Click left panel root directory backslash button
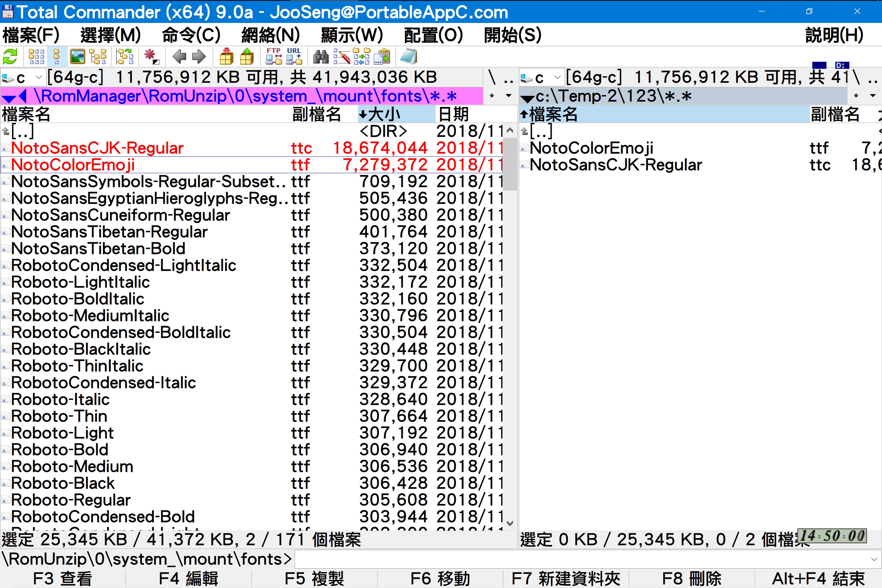Image resolution: width=882 pixels, height=588 pixels. tap(492, 78)
